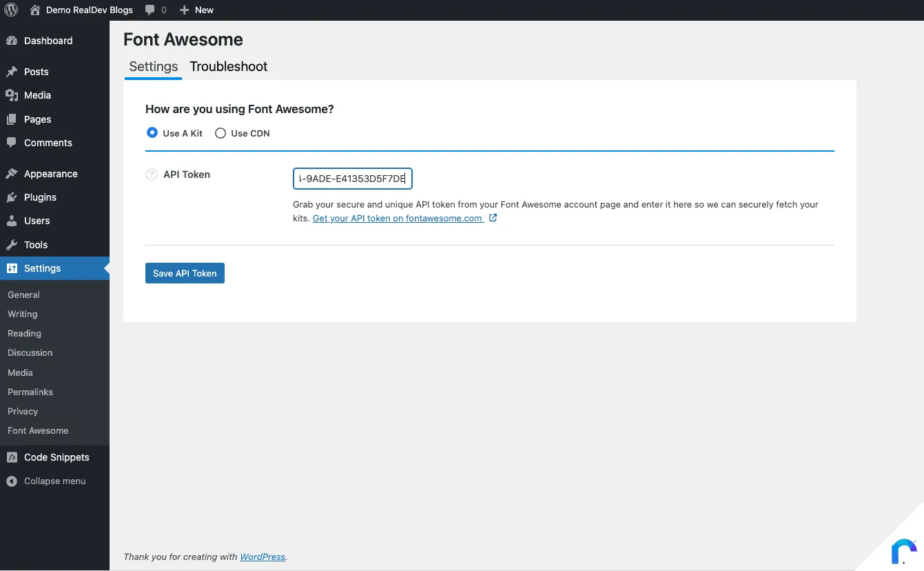Click the API Token help question icon
924x571 pixels.
[x=152, y=174]
